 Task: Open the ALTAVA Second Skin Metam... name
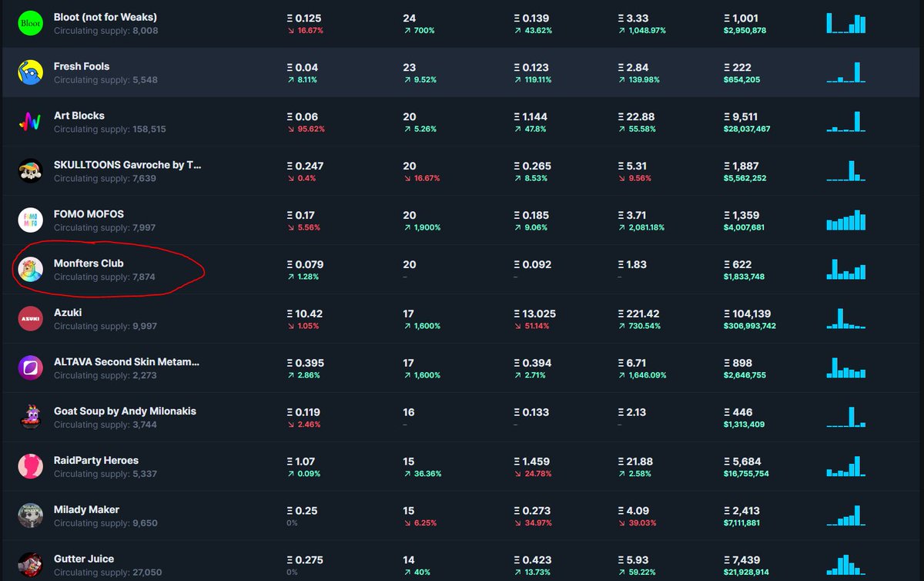[x=127, y=362]
